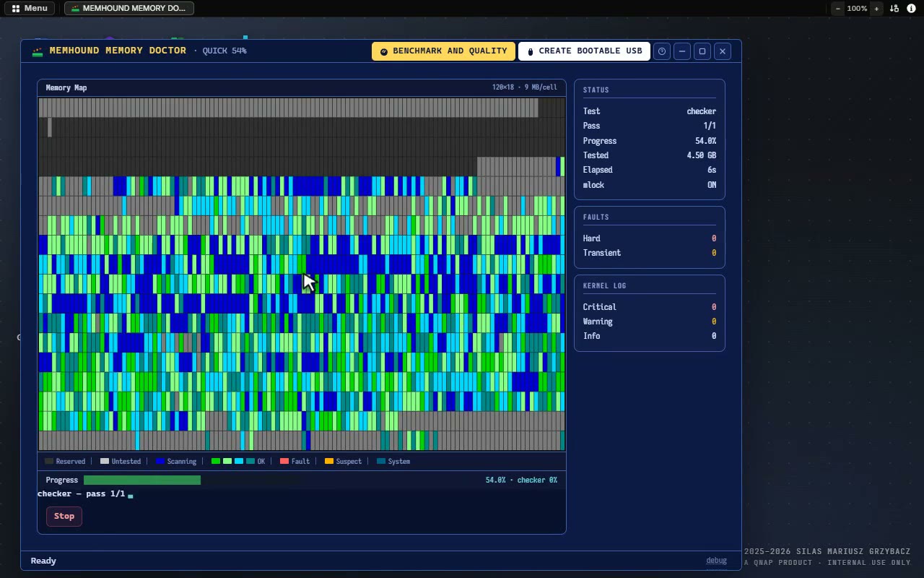
Task: Click the System legend swatch
Action: [381, 461]
